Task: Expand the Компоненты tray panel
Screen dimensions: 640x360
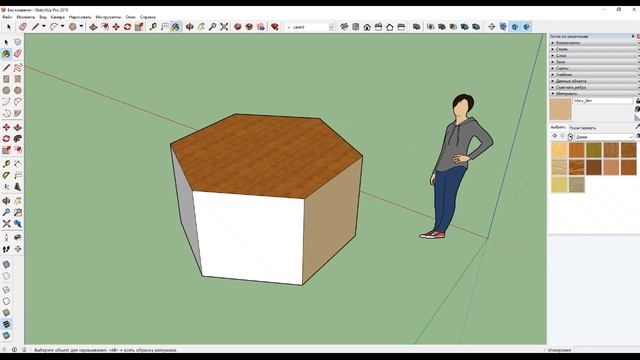Action: tap(594, 43)
